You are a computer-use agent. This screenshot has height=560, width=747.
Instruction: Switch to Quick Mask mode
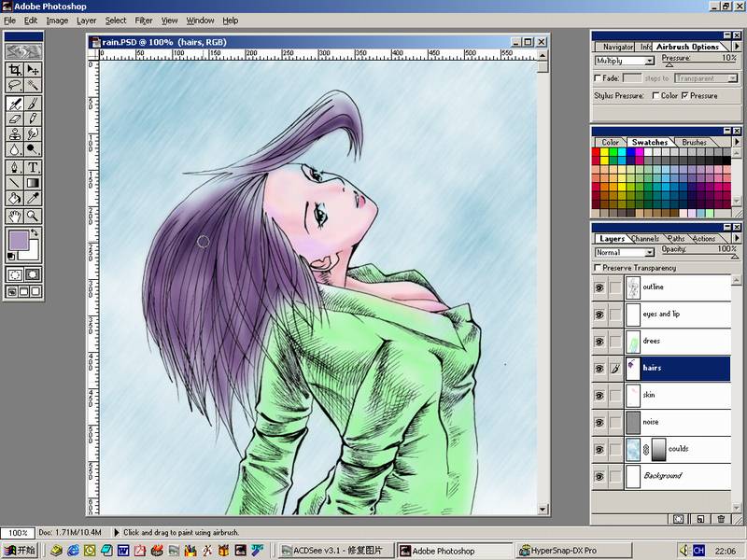pyautogui.click(x=33, y=274)
